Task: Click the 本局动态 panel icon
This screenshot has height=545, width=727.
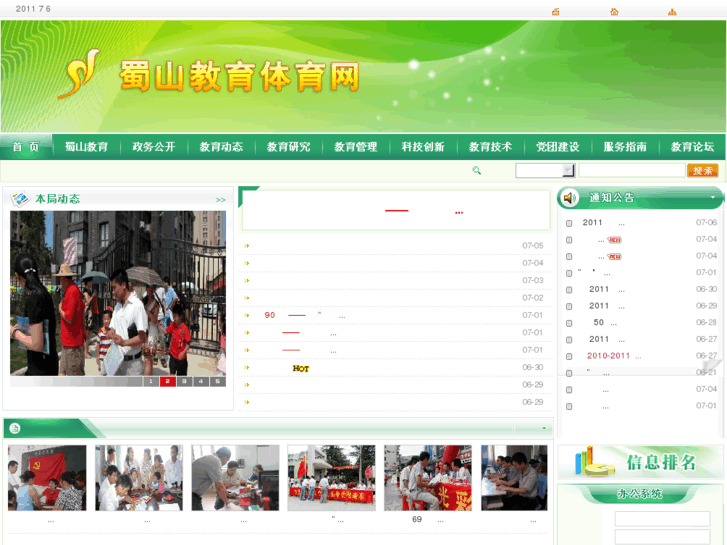Action: (x=20, y=199)
